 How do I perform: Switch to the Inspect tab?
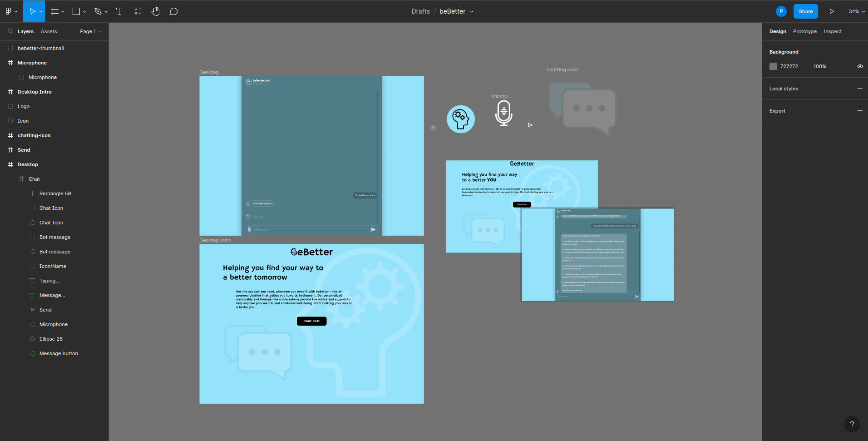point(833,31)
